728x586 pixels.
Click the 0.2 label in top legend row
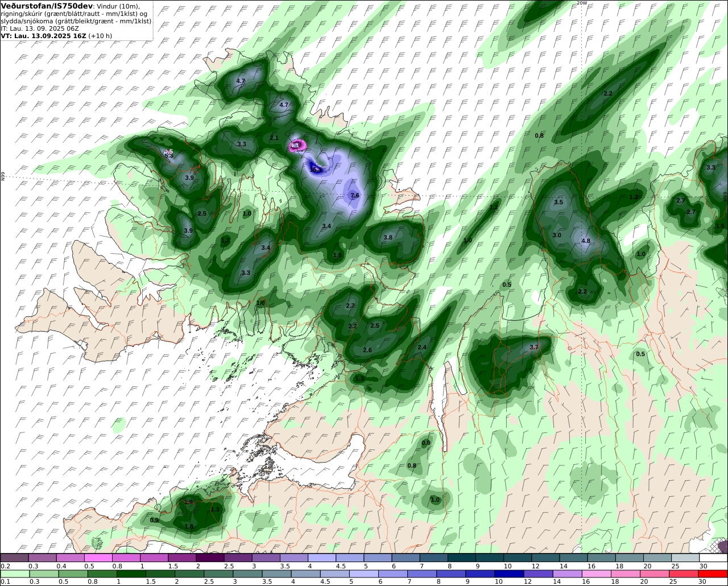coord(5,566)
